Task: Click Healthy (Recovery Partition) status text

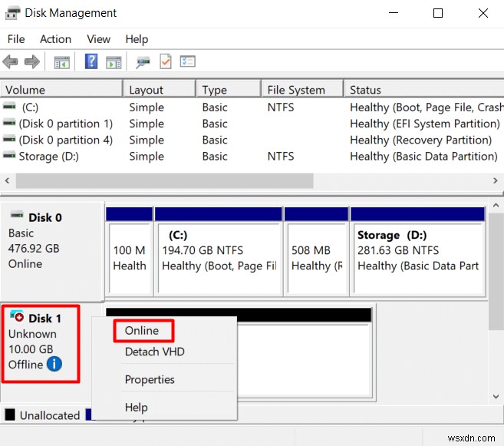Action: tap(420, 140)
